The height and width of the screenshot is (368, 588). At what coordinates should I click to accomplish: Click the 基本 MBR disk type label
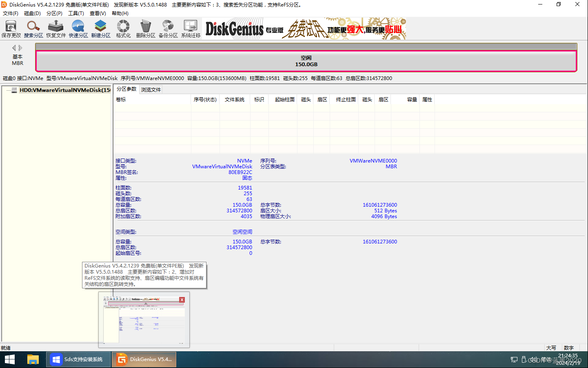(18, 60)
